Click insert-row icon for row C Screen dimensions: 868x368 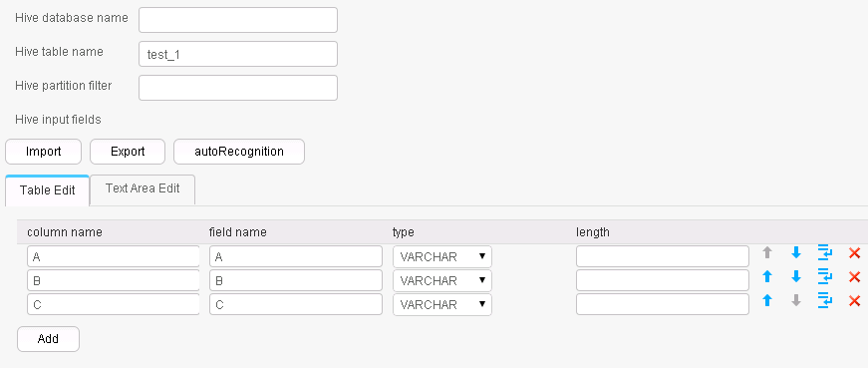pyautogui.click(x=825, y=300)
